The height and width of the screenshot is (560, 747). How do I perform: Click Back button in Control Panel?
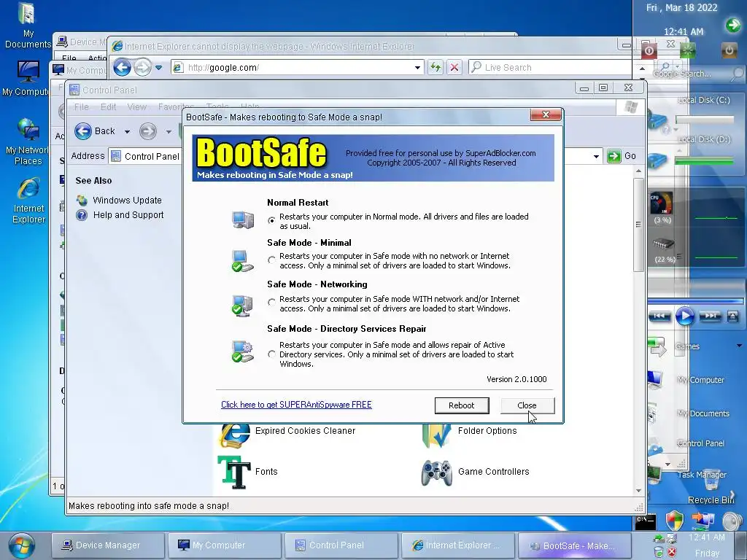96,131
